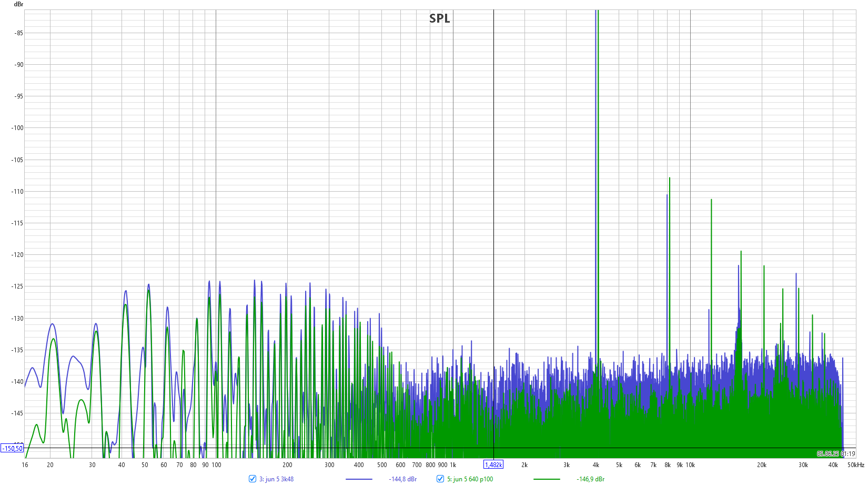
Task: Click the '1k' frequency axis label
Action: coord(453,465)
